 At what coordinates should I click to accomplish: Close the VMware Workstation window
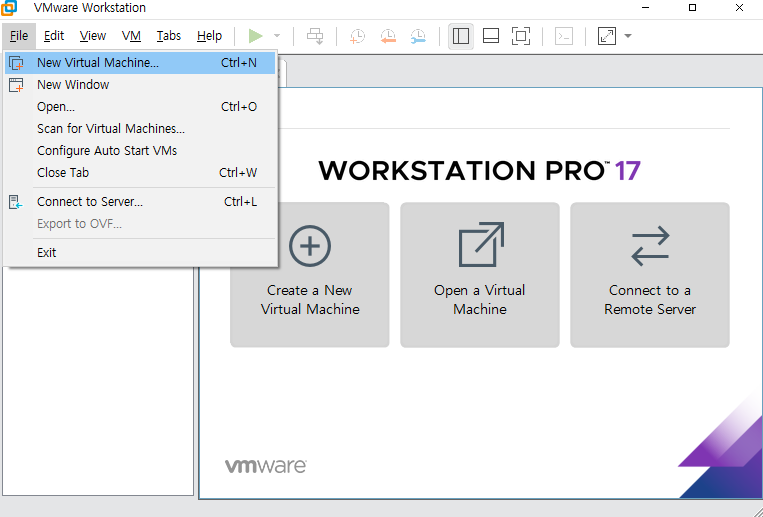coord(739,7)
